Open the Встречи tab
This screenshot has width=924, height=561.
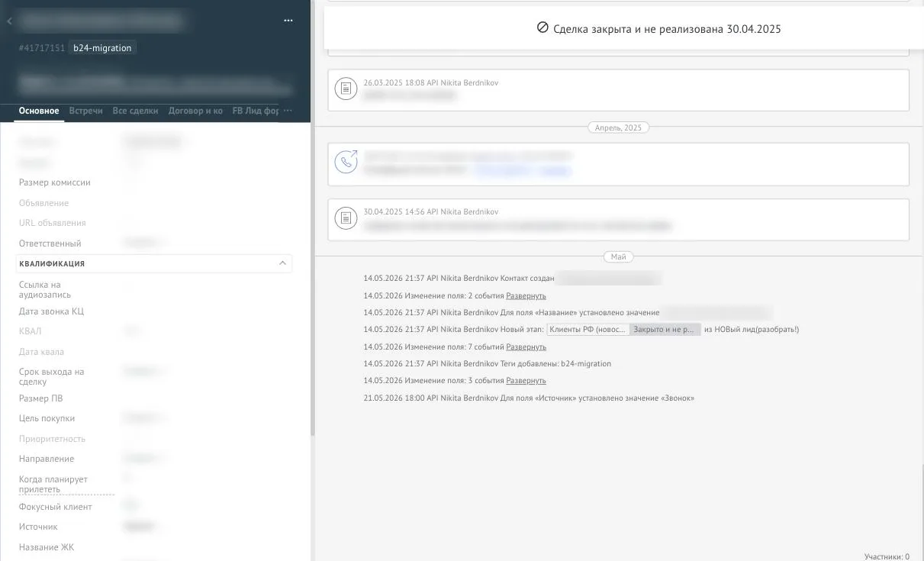coord(85,111)
